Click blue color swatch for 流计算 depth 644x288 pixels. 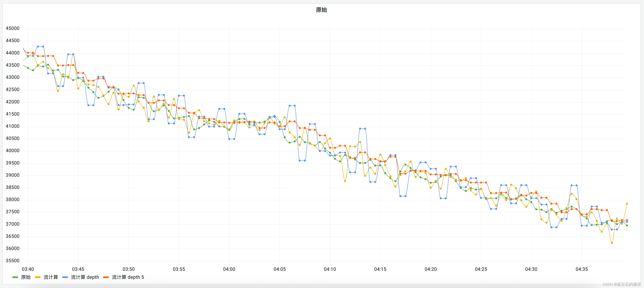[65, 277]
